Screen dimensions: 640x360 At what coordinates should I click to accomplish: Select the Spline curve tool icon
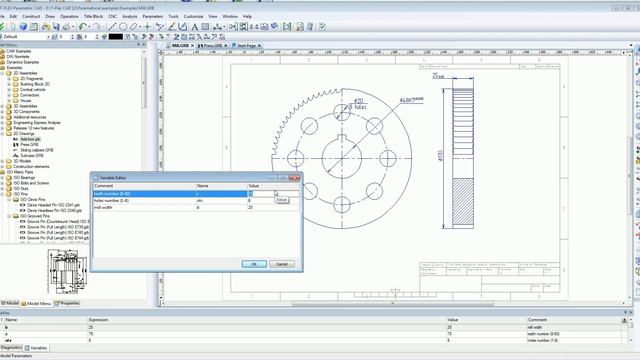pos(182,27)
